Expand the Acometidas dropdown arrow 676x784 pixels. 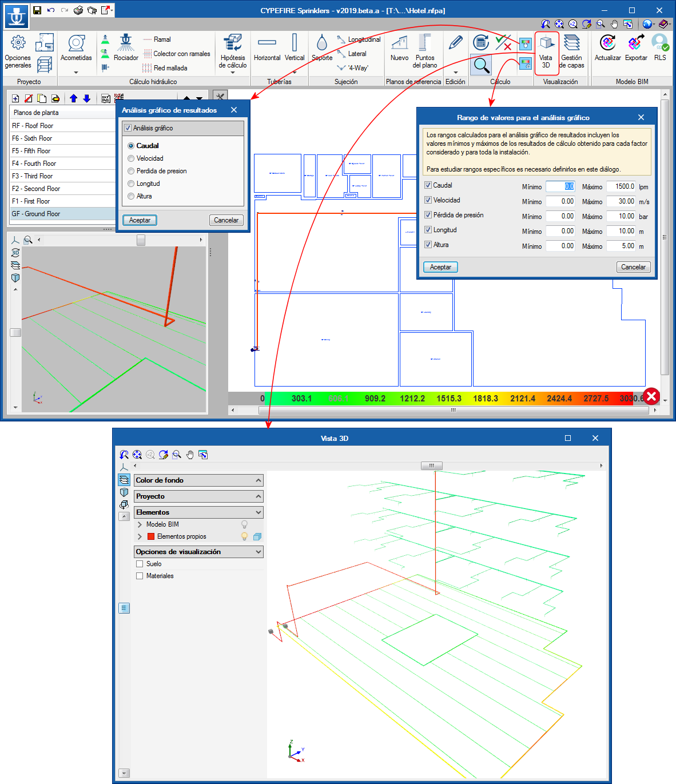(76, 73)
